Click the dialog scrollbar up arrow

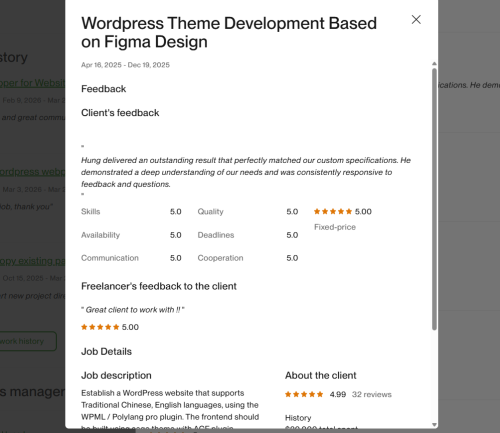434,64
